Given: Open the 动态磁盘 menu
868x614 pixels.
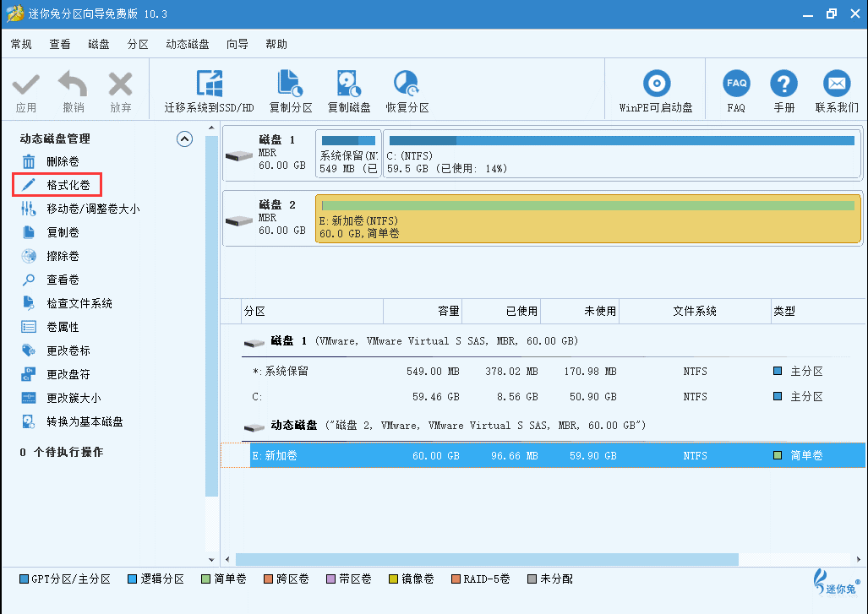Looking at the screenshot, I should coord(188,44).
